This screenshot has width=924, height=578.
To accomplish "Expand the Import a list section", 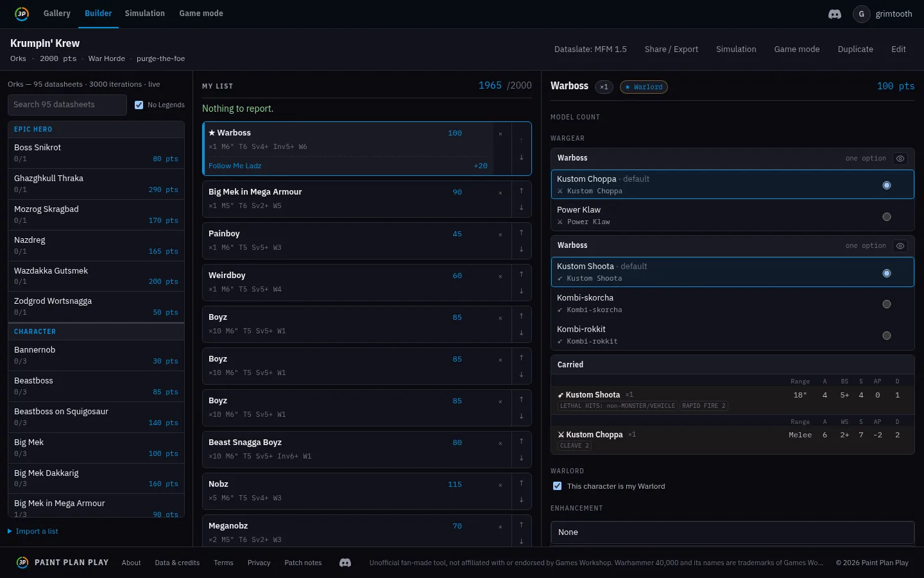I will click(x=33, y=531).
